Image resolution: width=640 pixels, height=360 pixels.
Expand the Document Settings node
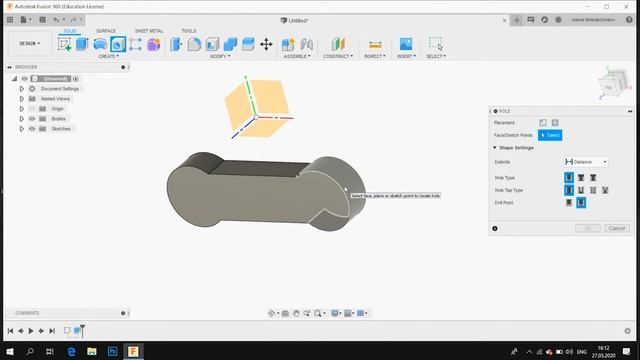22,89
